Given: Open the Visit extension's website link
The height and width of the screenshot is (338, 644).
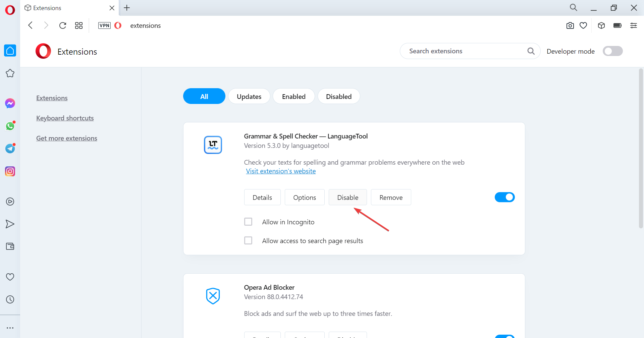Looking at the screenshot, I should click(x=281, y=171).
